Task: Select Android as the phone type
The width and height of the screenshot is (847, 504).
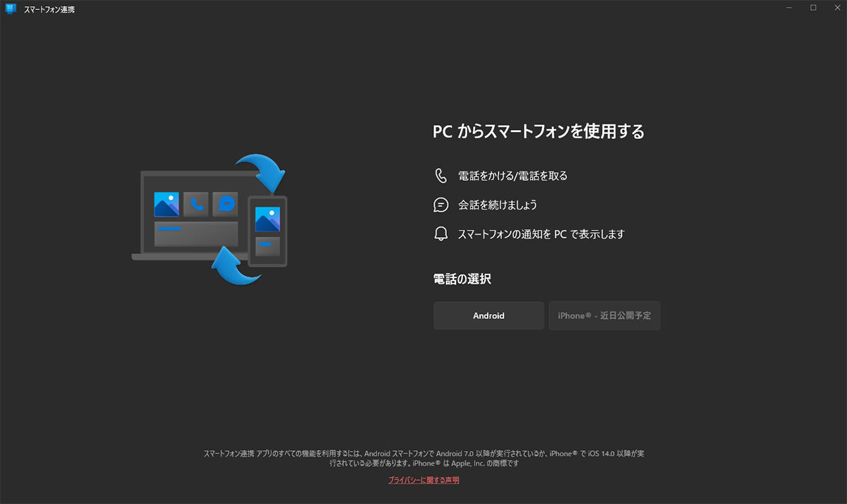Action: (488, 316)
